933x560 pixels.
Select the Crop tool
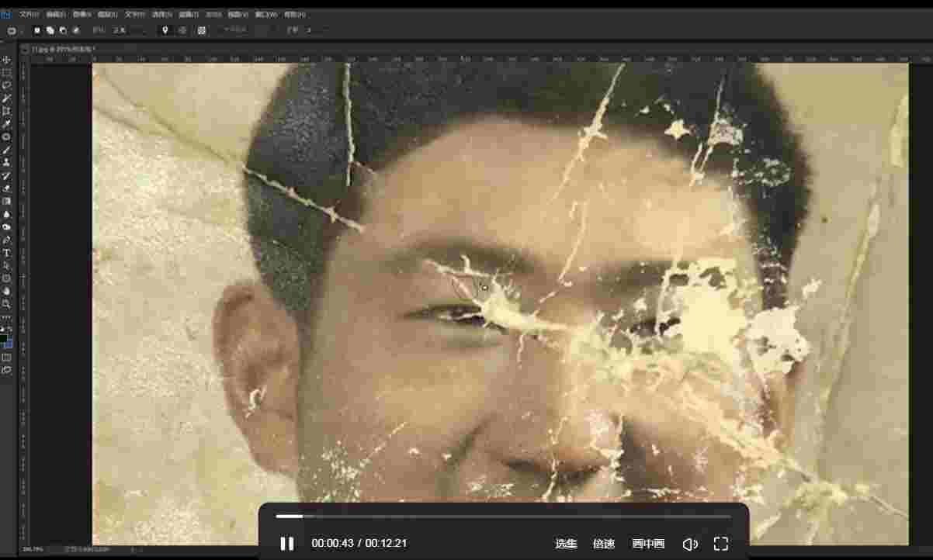6,111
